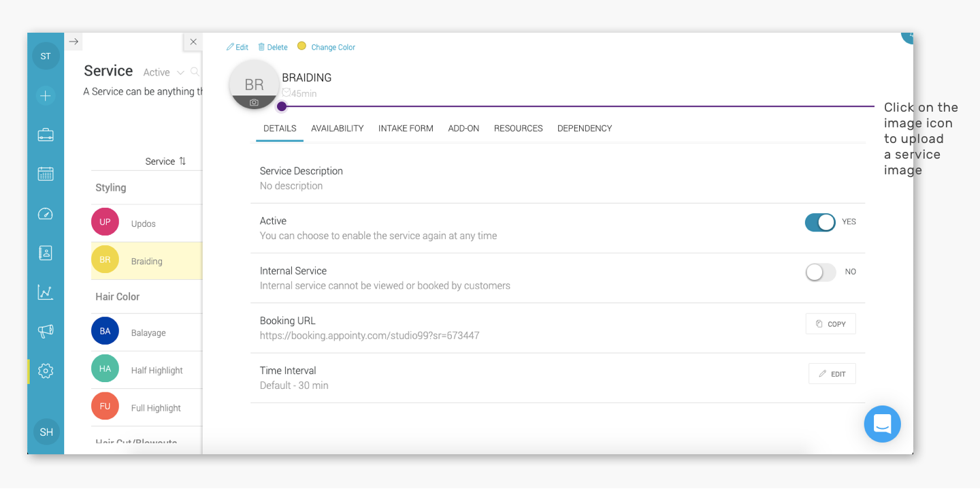The height and width of the screenshot is (489, 980).
Task: Click the "No description" text
Action: pyautogui.click(x=291, y=186)
